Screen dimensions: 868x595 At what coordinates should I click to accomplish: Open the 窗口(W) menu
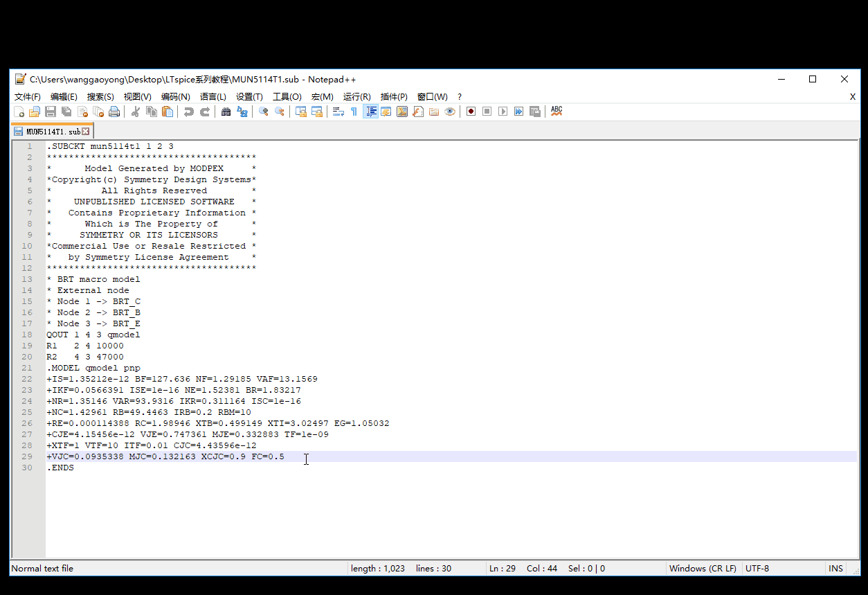click(433, 97)
